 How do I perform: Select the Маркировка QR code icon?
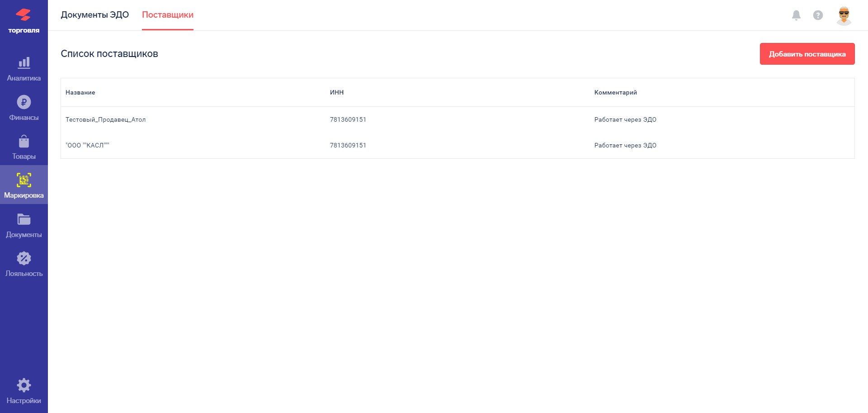tap(24, 180)
